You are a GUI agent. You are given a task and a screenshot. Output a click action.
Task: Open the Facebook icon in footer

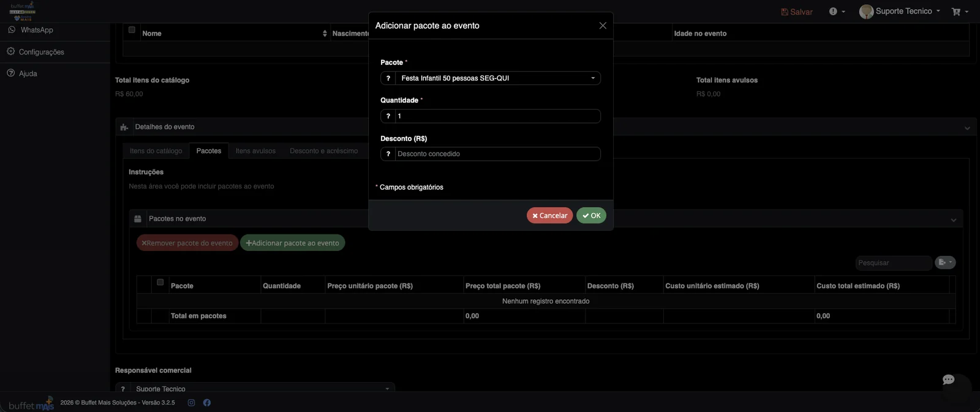[x=207, y=402]
